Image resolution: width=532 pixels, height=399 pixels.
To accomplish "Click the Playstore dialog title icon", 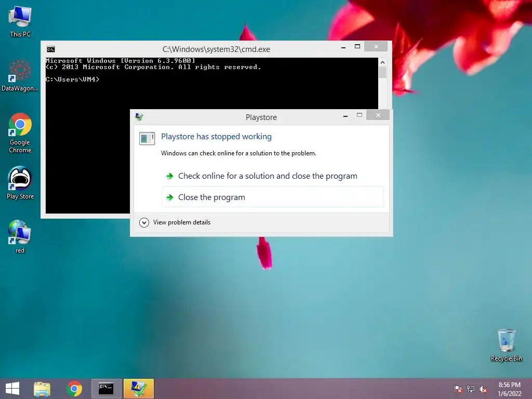I will click(x=139, y=117).
